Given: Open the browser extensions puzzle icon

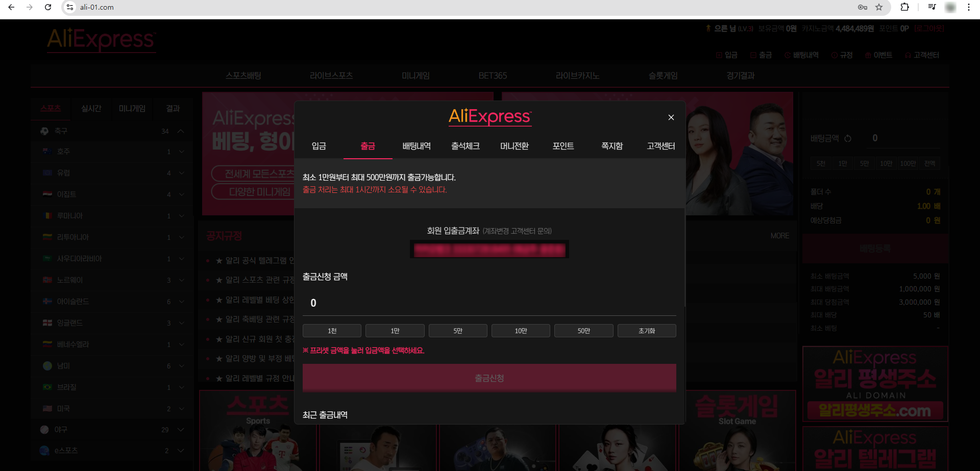Looking at the screenshot, I should pos(904,7).
